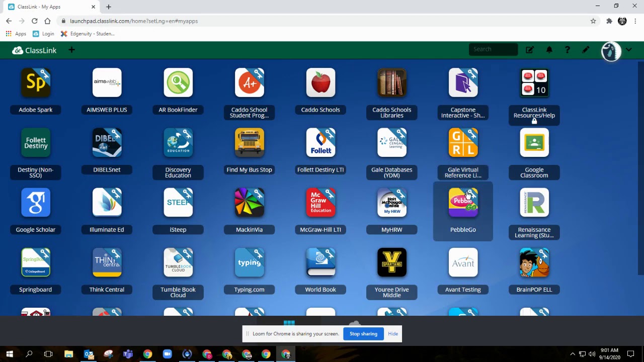Open Chrome three-dot menu

(x=635, y=21)
